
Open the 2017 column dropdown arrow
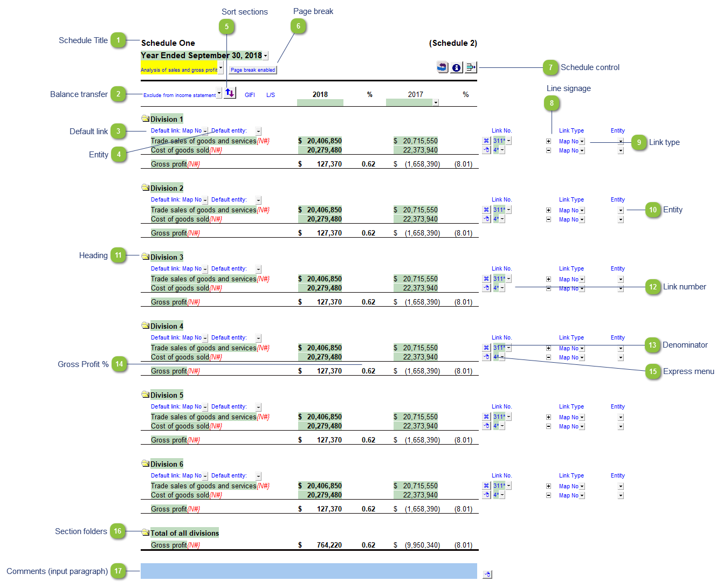(x=436, y=103)
